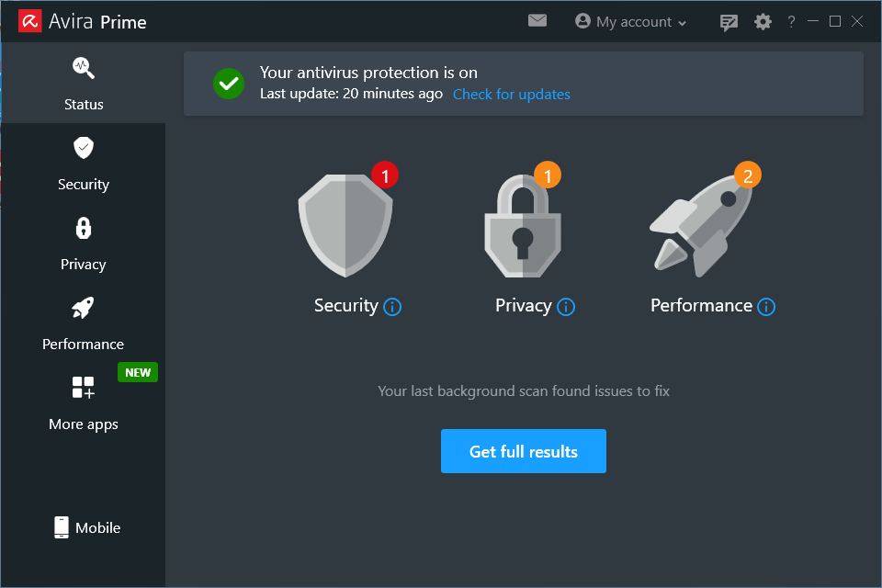Click the envelope messages icon in title bar
This screenshot has width=882, height=588.
pos(537,21)
